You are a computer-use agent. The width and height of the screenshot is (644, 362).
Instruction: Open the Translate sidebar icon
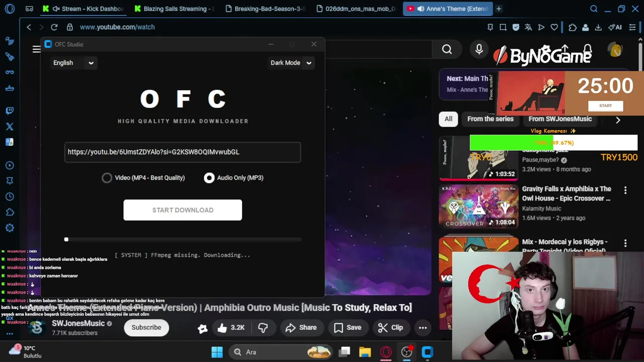click(10, 142)
